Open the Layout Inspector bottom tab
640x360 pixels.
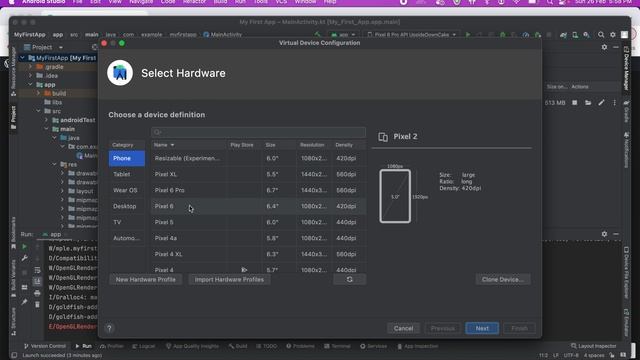593,346
